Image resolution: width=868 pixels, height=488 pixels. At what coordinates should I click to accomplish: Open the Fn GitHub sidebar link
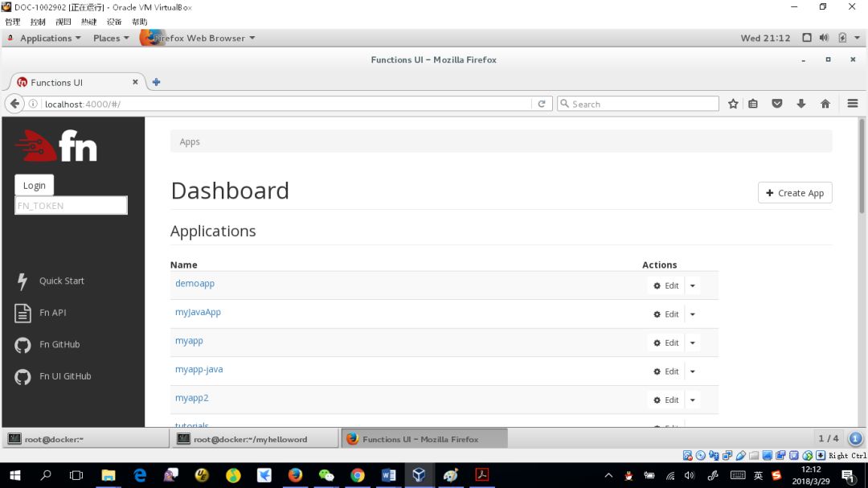[59, 345]
